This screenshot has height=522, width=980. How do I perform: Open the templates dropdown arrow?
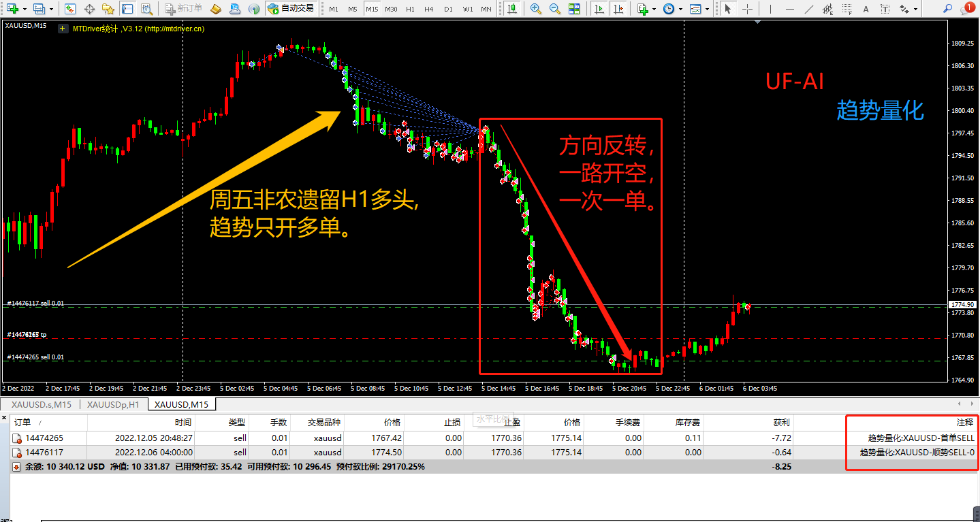(x=706, y=9)
